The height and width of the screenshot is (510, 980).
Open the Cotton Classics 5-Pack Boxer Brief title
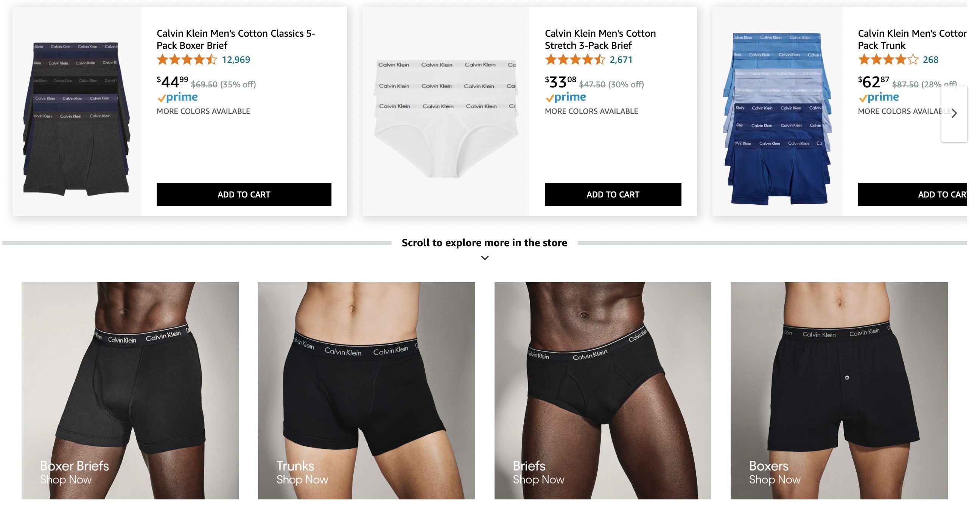tap(236, 39)
